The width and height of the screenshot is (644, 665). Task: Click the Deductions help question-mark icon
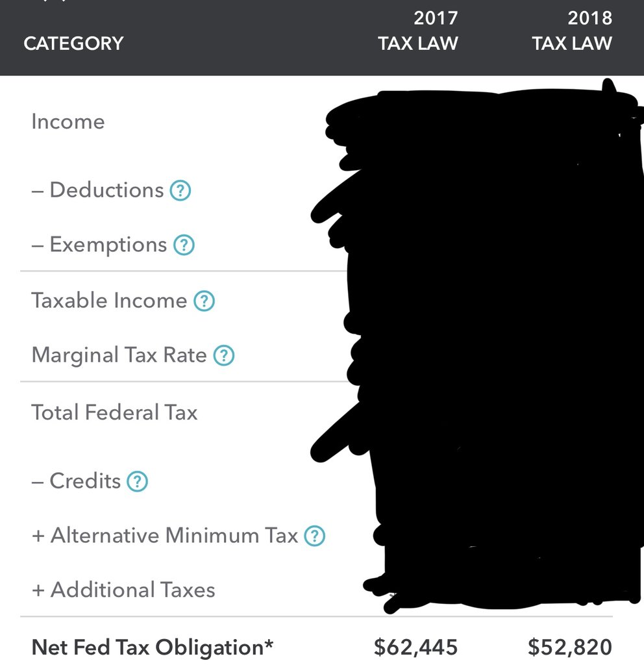[x=180, y=191]
